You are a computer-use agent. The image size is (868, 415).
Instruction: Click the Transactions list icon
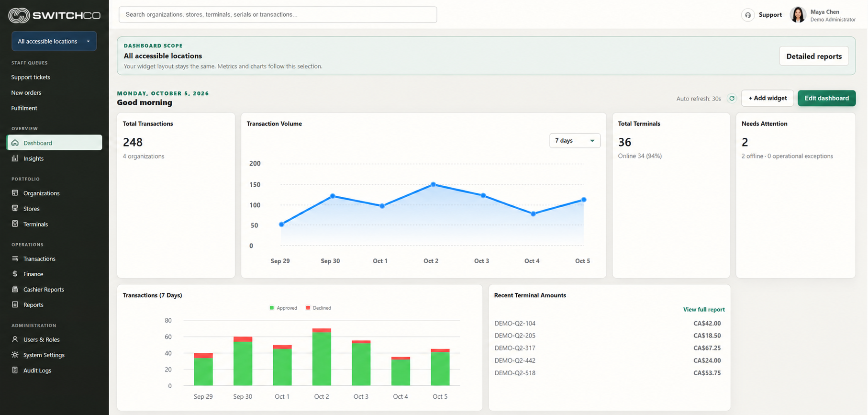[x=15, y=258]
